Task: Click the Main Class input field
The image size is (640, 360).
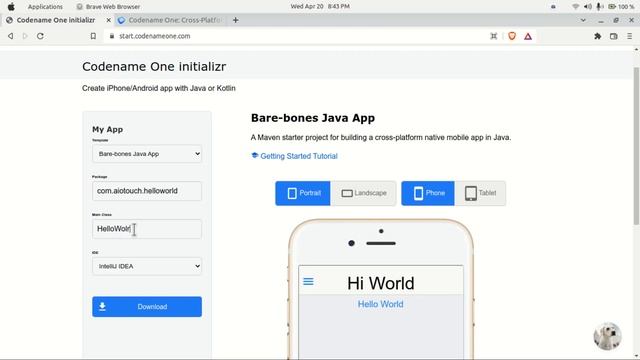Action: click(147, 229)
